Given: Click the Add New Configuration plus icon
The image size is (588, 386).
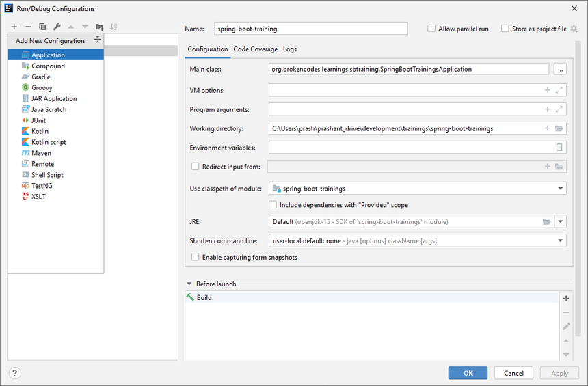Looking at the screenshot, I should [x=14, y=27].
